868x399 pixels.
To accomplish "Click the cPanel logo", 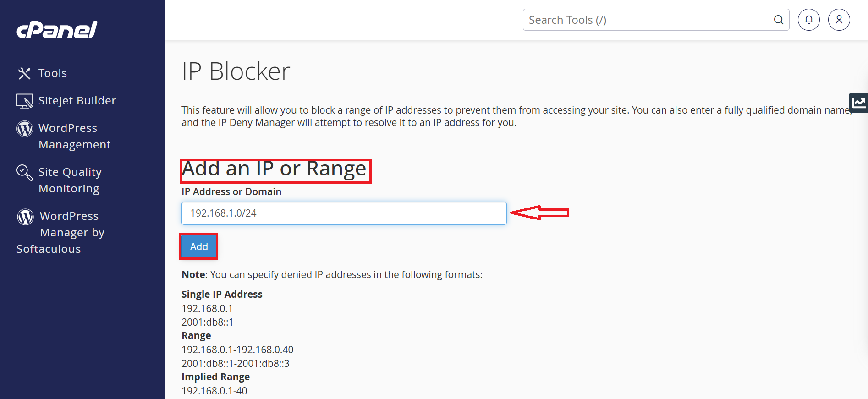I will pyautogui.click(x=57, y=30).
